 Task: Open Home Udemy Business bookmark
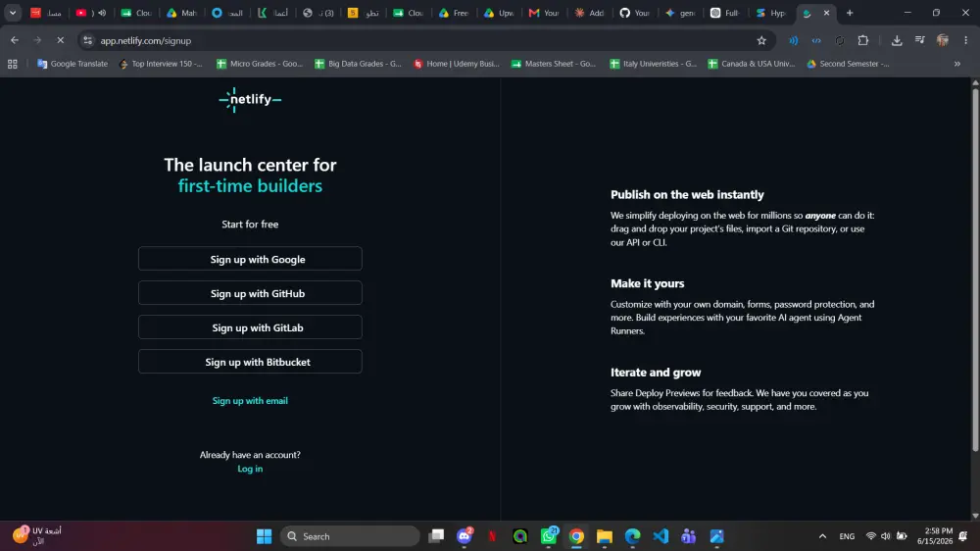pos(457,64)
